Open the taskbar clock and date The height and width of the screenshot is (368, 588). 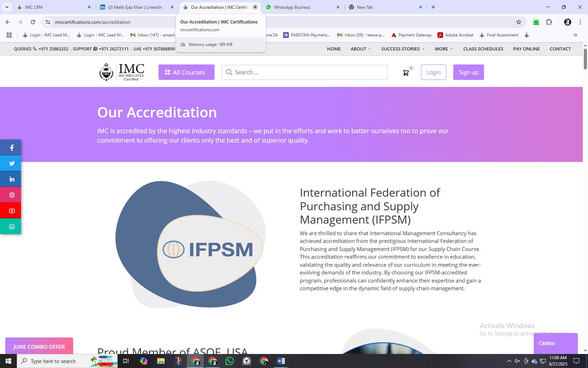tap(558, 361)
